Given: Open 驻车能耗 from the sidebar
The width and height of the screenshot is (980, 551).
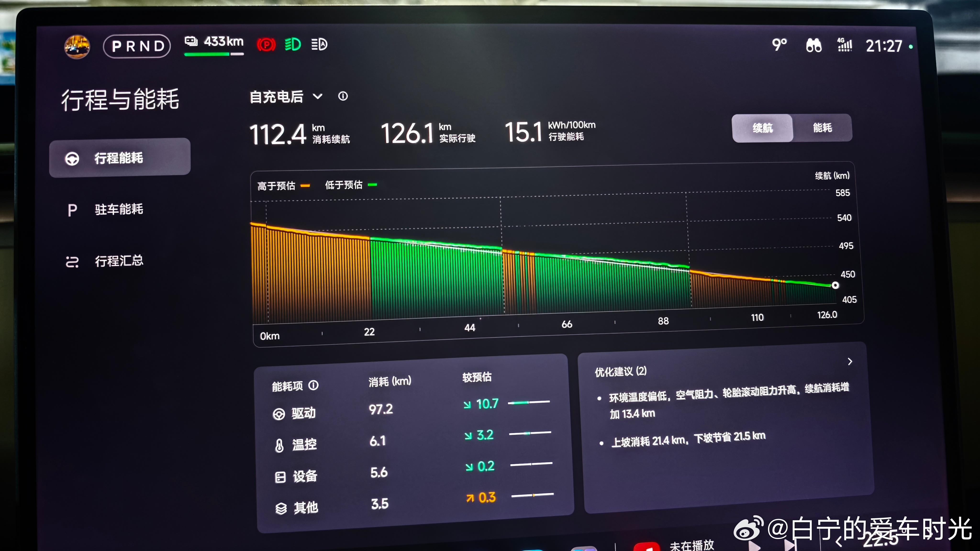Looking at the screenshot, I should coord(119,209).
